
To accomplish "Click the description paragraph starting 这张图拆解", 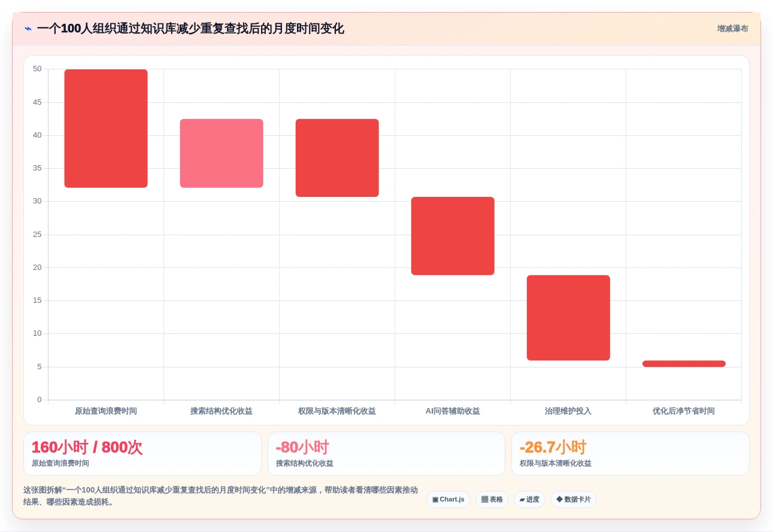I will pyautogui.click(x=221, y=496).
